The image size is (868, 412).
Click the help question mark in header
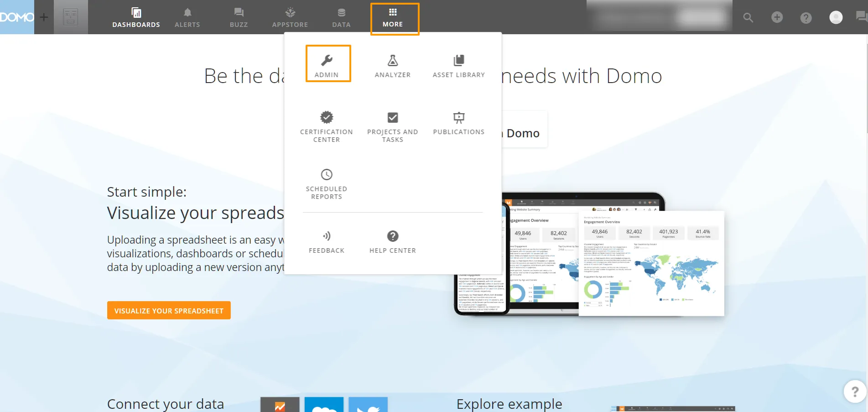(x=806, y=17)
